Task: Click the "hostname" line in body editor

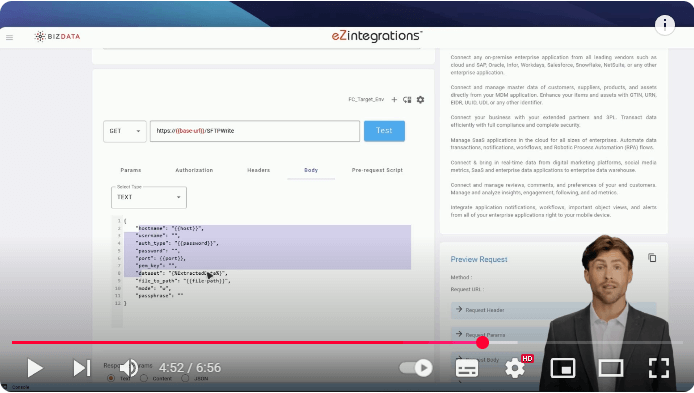Action: pos(170,228)
